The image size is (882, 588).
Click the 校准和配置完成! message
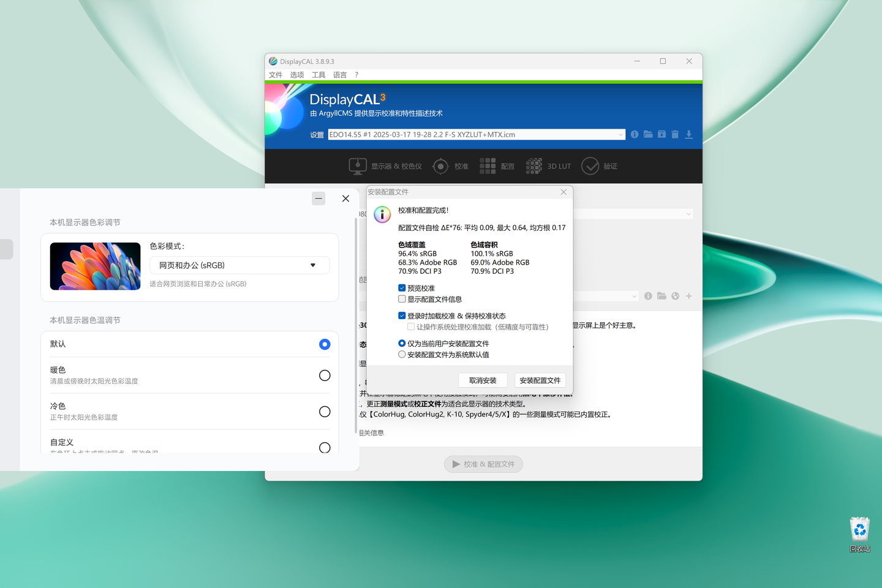(x=423, y=210)
